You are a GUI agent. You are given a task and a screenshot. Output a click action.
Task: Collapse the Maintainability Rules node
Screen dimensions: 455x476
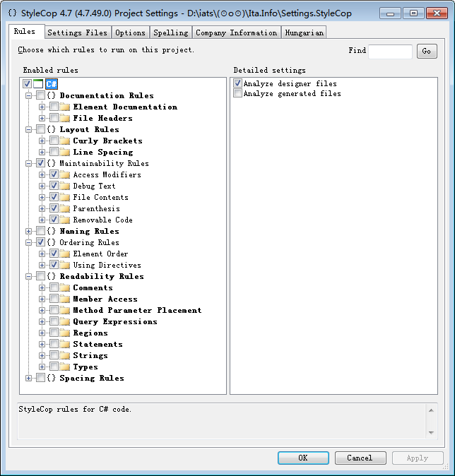pos(28,164)
